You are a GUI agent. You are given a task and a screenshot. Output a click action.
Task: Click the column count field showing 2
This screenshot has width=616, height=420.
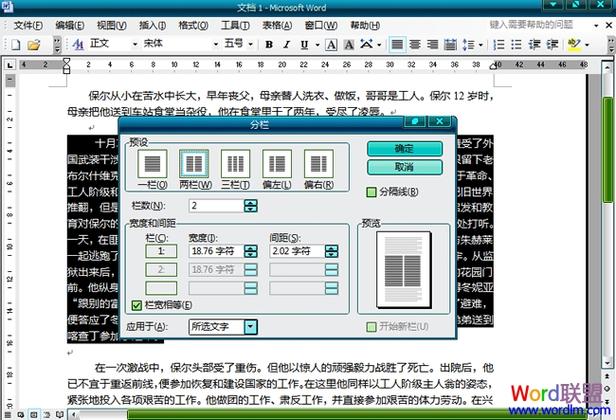(216, 206)
